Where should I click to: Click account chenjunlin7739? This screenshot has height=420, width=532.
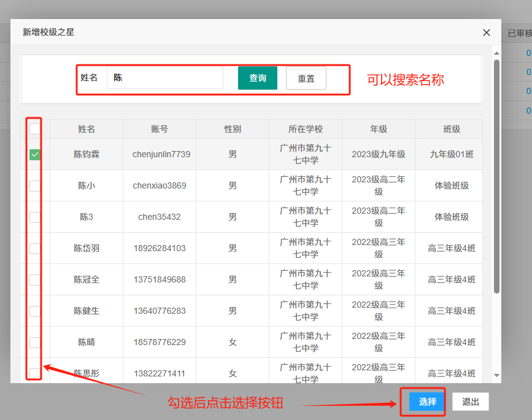(161, 155)
